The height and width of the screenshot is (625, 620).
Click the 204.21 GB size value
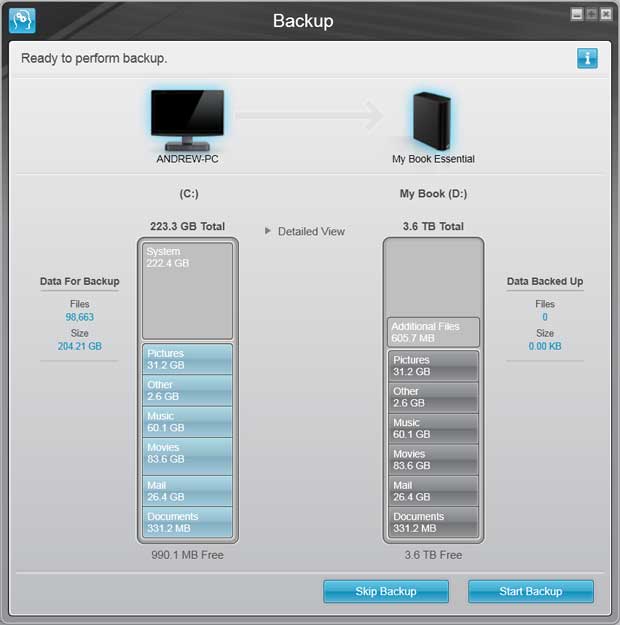tap(79, 346)
